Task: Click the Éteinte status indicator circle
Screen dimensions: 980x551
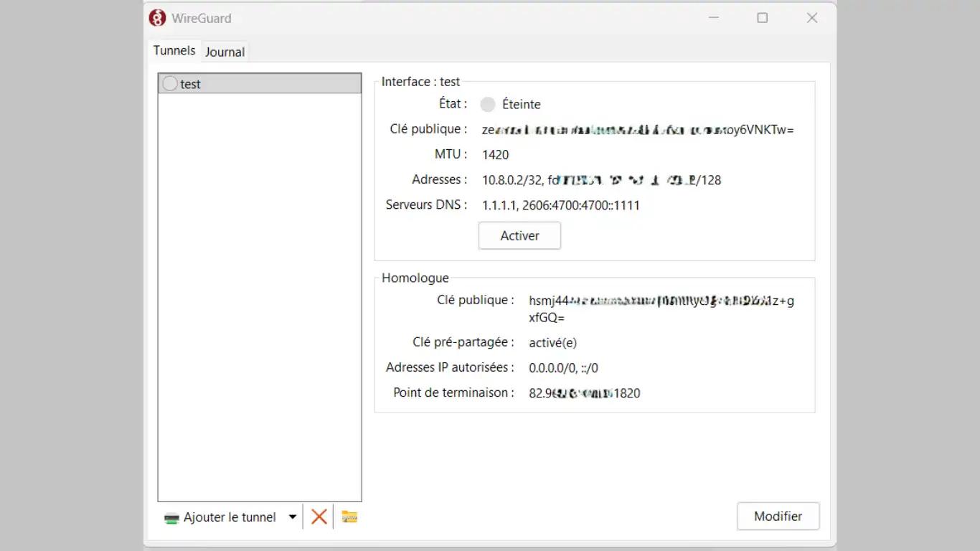Action: (x=488, y=105)
